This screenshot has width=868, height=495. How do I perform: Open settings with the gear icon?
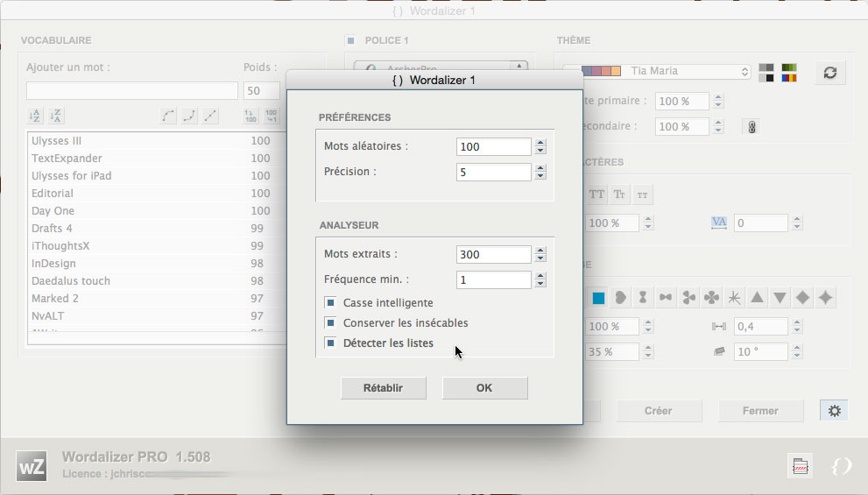tap(834, 411)
